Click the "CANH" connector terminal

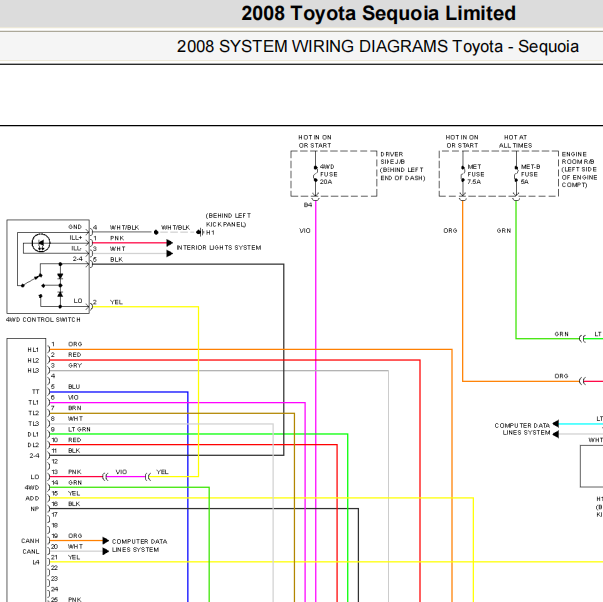[30, 541]
